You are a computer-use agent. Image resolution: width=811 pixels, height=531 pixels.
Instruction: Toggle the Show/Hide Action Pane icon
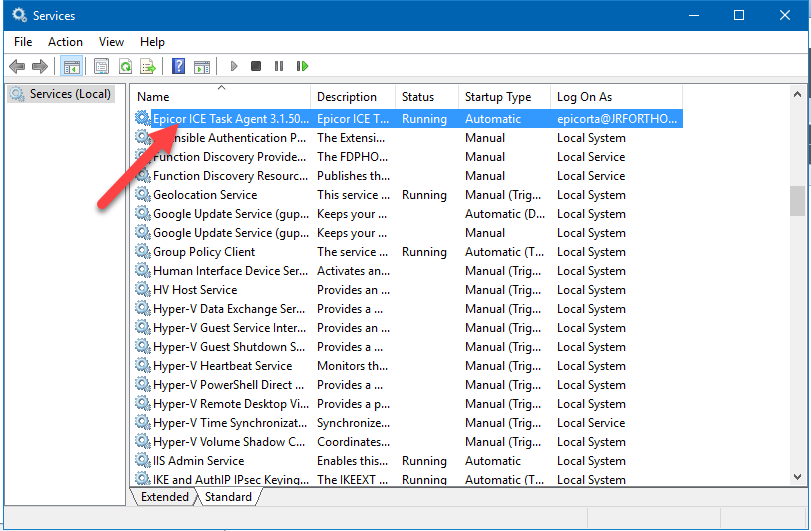click(x=202, y=66)
